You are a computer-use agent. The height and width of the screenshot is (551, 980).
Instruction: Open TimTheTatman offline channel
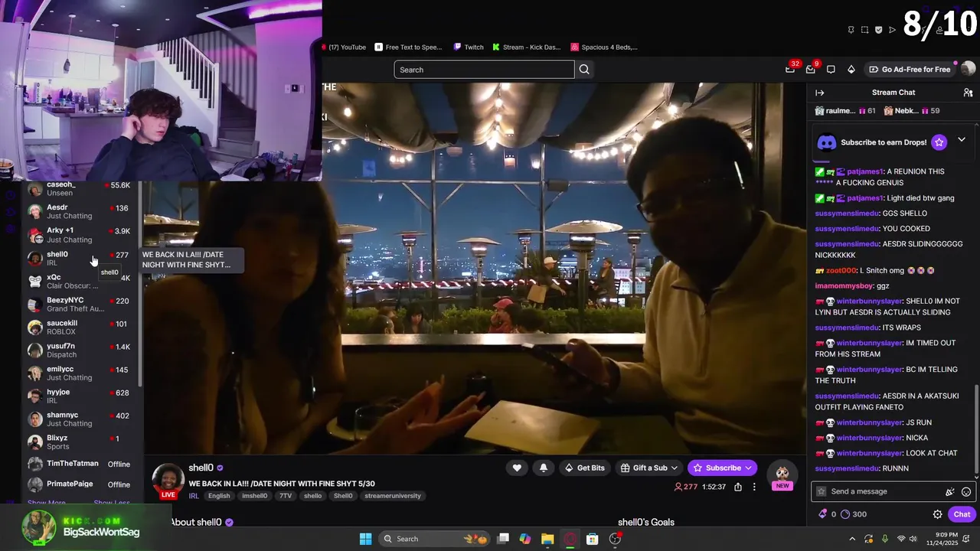[80, 464]
